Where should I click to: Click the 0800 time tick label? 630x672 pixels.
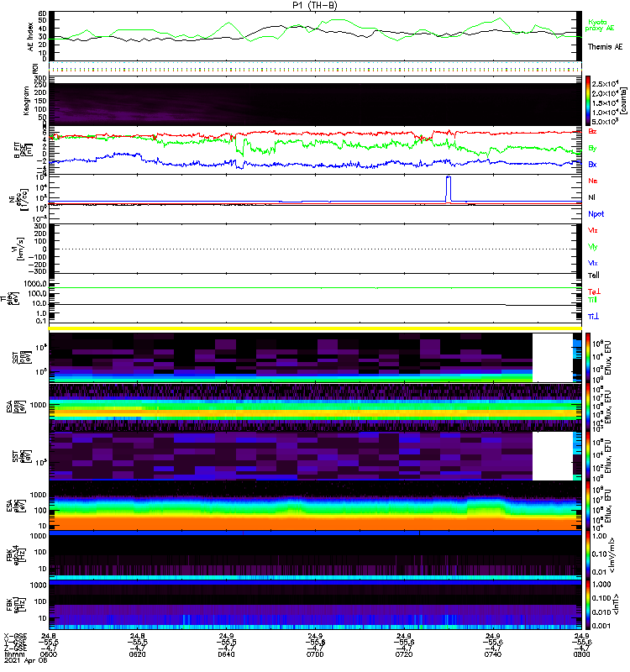[x=581, y=654]
